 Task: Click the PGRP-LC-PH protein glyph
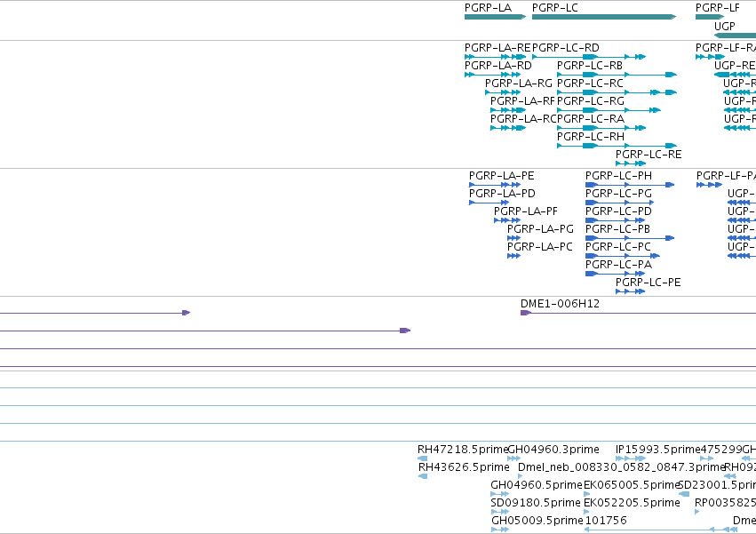630,185
